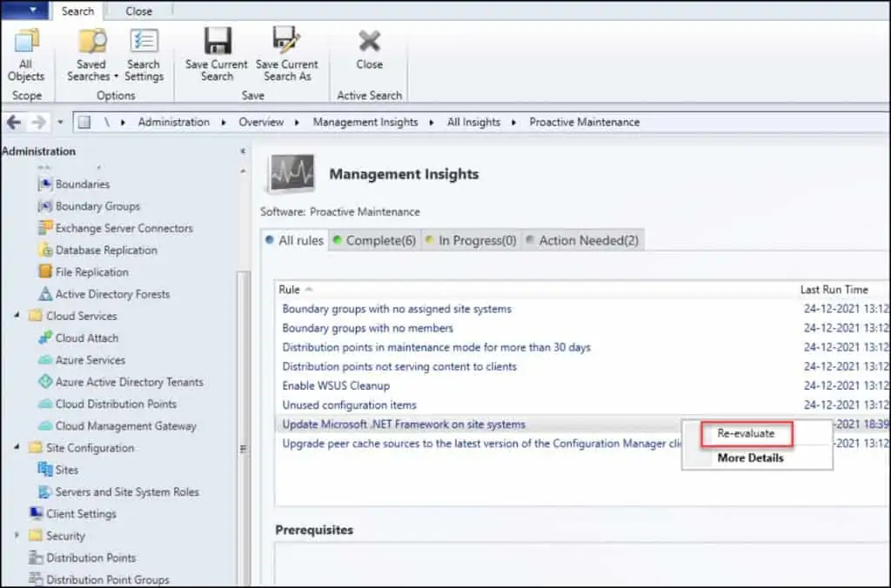
Task: Choose Re-evaluate from the context menu
Action: [746, 433]
